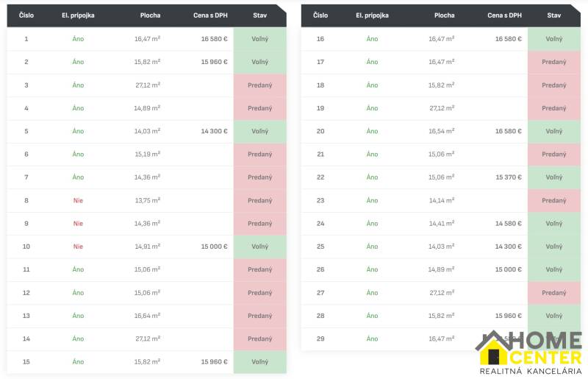
Task: Select the Voľný status of plot 1
Action: 259,39
